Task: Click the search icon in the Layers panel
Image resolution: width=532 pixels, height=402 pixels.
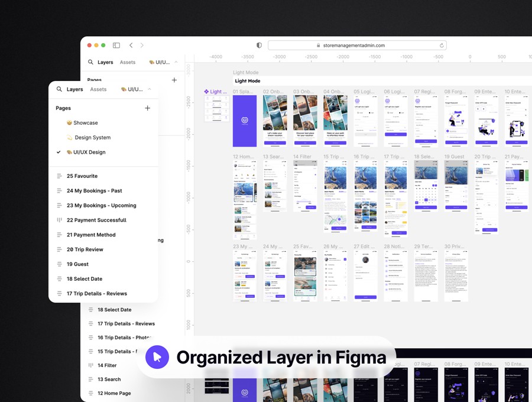Action: click(60, 89)
